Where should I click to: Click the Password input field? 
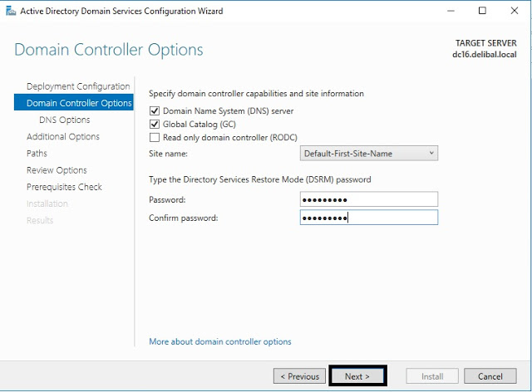click(368, 199)
